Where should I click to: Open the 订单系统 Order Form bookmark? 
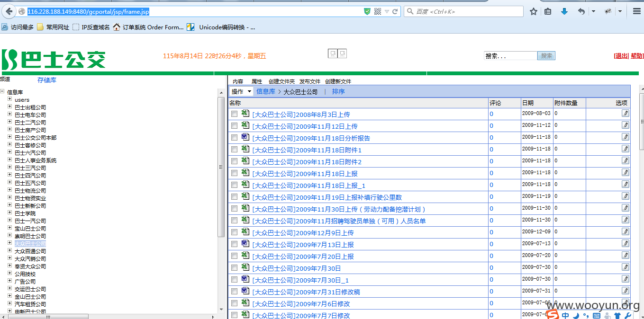(x=148, y=27)
